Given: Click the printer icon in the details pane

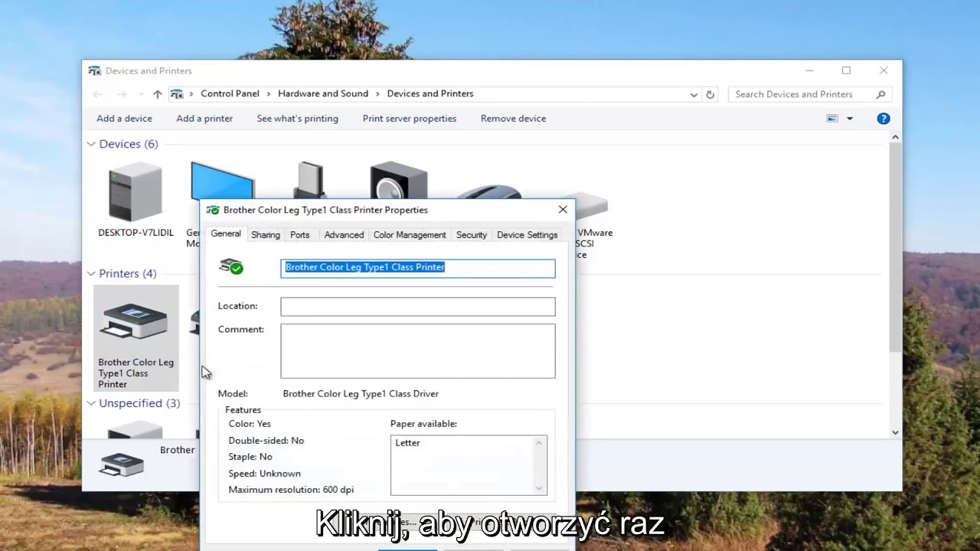Looking at the screenshot, I should click(x=122, y=464).
